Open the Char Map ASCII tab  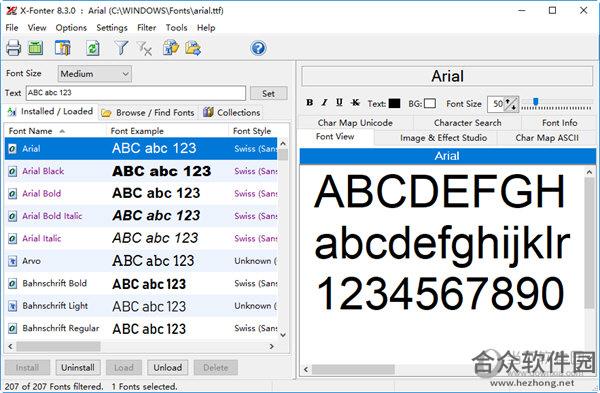coord(547,138)
